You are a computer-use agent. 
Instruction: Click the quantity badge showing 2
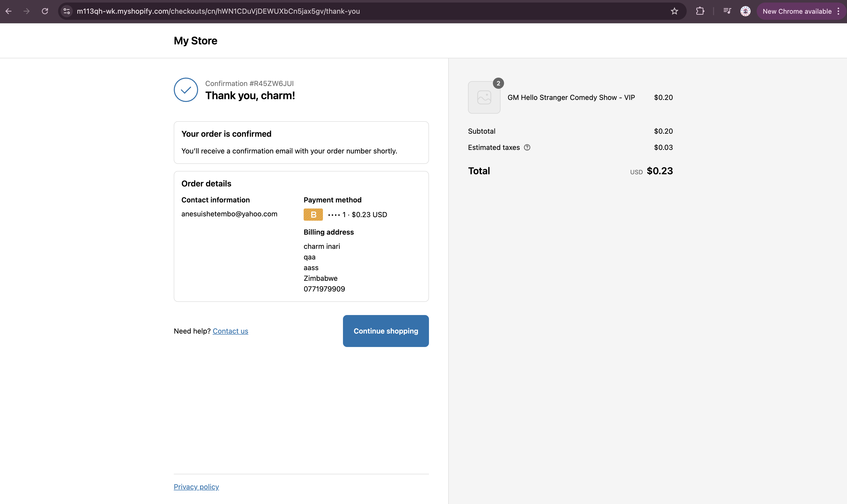coord(498,83)
